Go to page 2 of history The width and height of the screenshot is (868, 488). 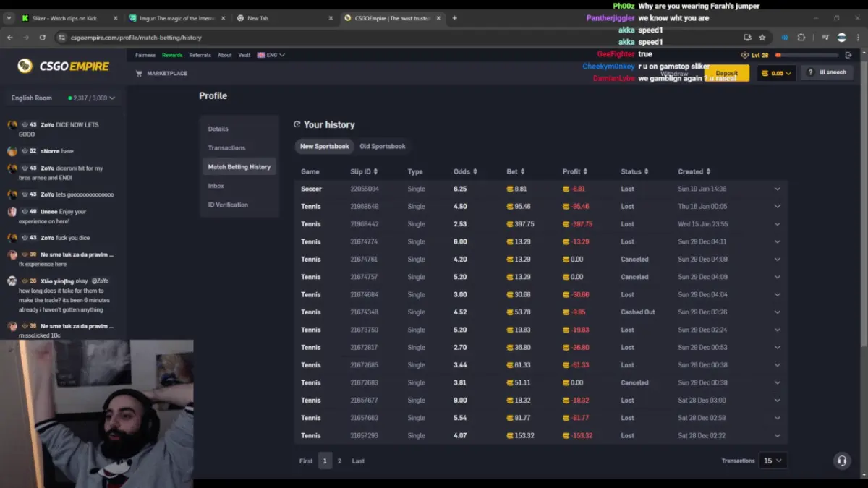pyautogui.click(x=339, y=461)
